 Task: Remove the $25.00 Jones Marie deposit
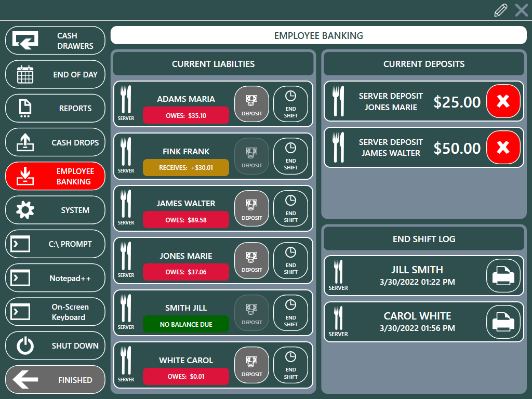point(503,101)
